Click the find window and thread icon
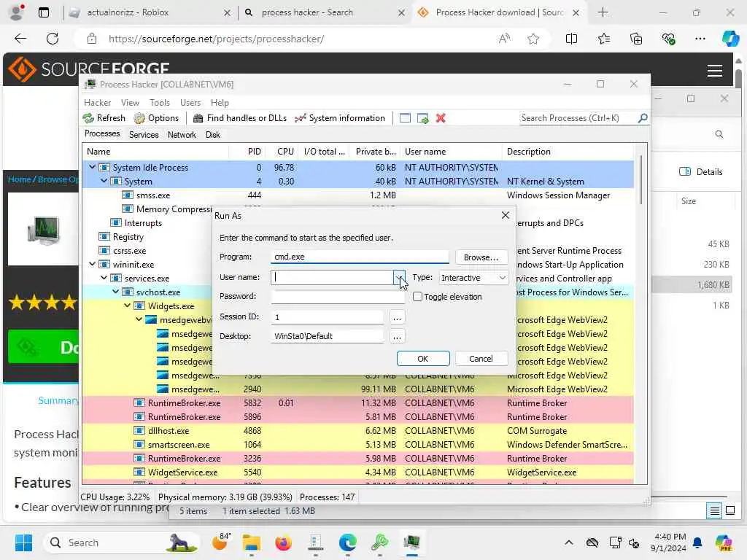Screen dimensions: 747x560 pos(422,118)
